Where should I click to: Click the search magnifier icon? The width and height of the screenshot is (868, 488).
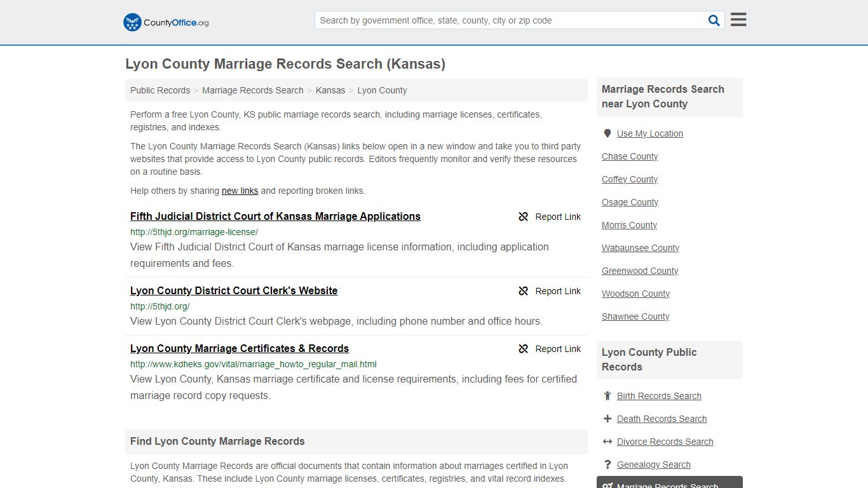[x=714, y=20]
